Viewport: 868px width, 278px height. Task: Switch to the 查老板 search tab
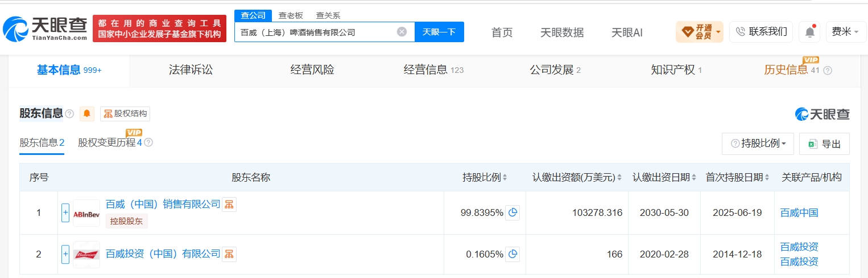(x=291, y=15)
